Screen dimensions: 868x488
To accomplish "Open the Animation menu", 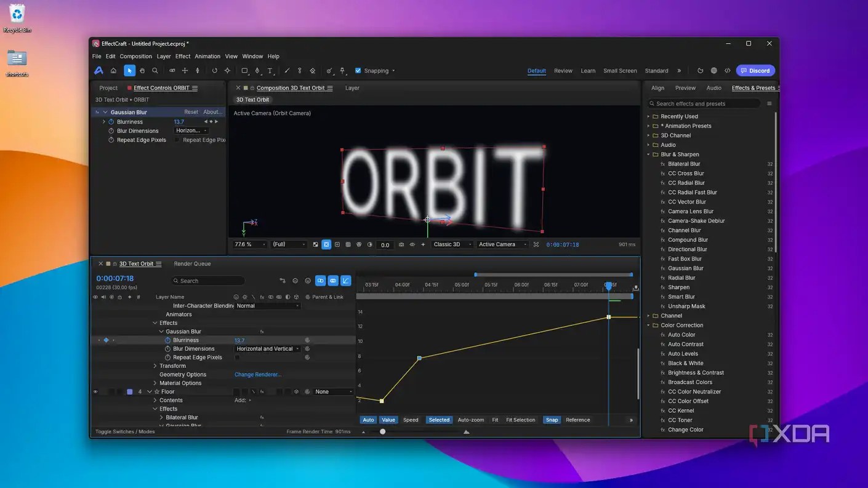I will [207, 56].
